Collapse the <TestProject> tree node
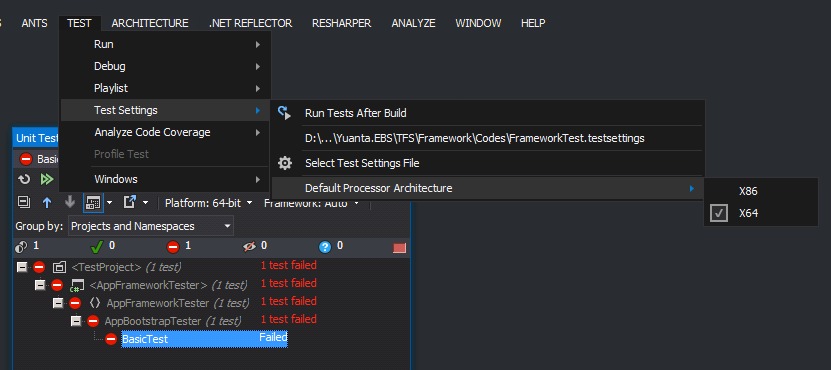The width and height of the screenshot is (831, 370). click(22, 267)
